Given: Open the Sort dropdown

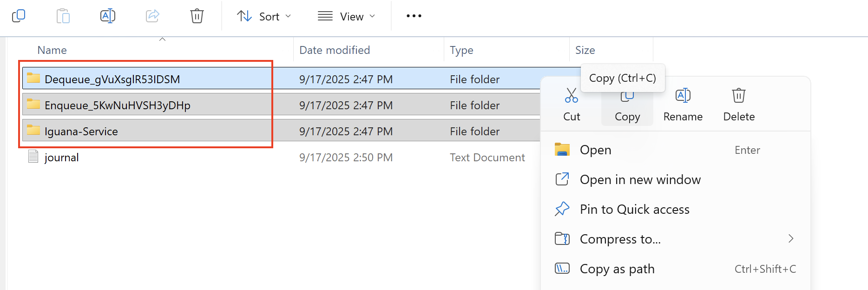Looking at the screenshot, I should pos(264,17).
